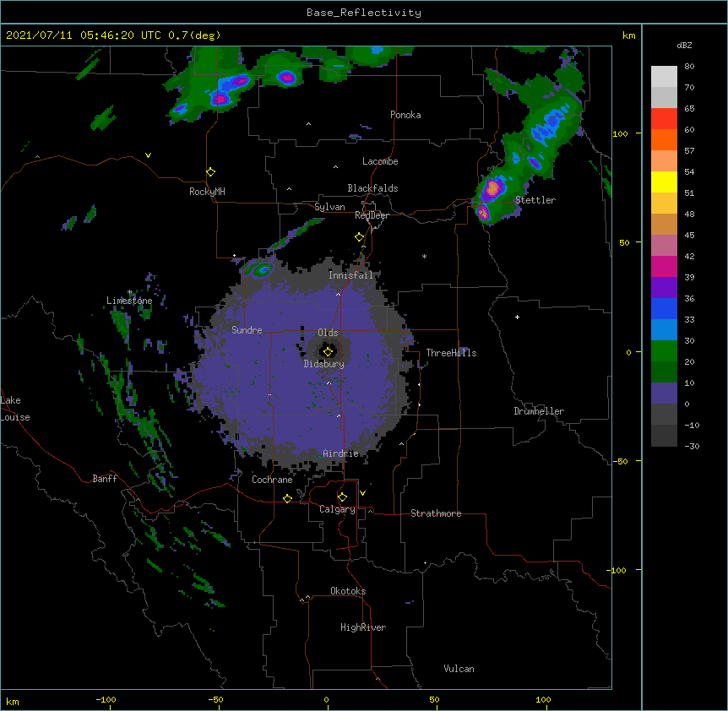Click the yellow V marker east of Calgary
The height and width of the screenshot is (711, 728).
point(362,493)
